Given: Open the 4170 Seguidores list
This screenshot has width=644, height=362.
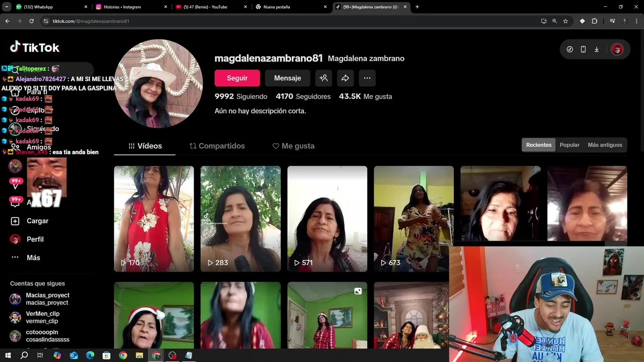Looking at the screenshot, I should coord(303,97).
